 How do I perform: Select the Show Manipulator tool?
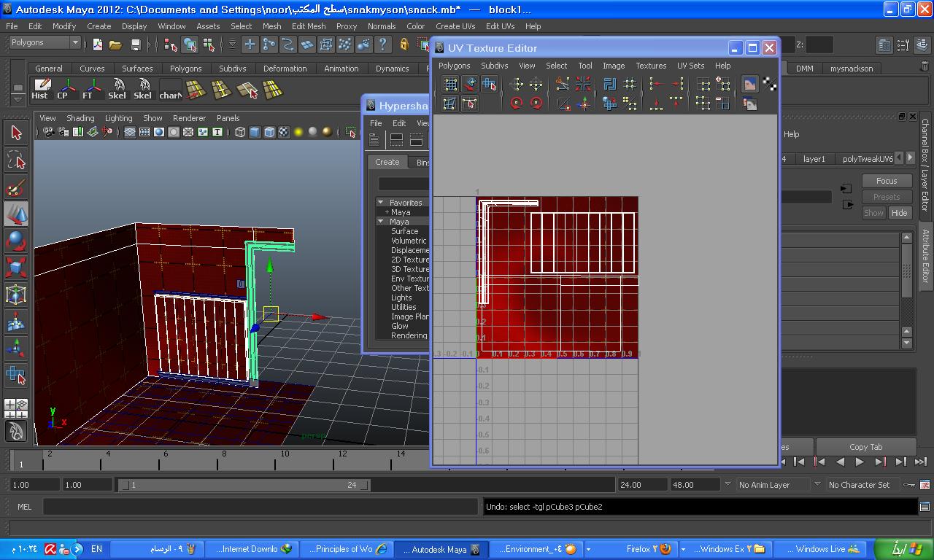[16, 349]
